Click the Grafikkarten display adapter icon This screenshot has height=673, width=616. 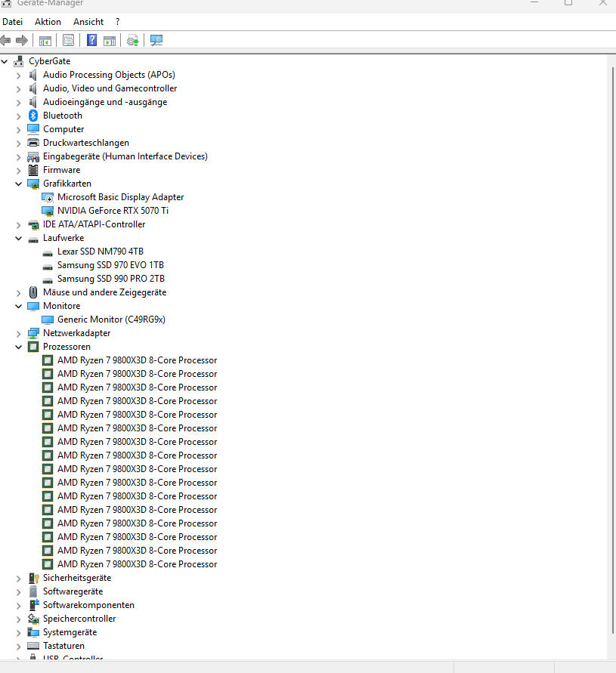point(33,184)
